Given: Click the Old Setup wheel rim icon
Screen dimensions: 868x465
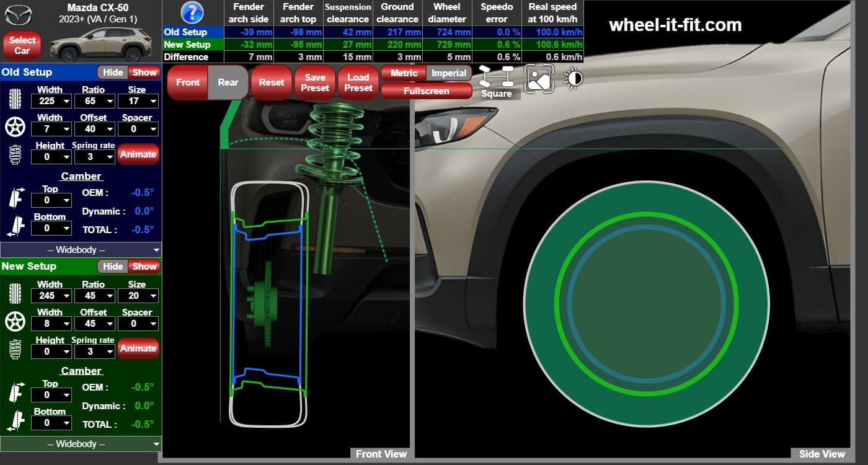Looking at the screenshot, I should (x=14, y=127).
